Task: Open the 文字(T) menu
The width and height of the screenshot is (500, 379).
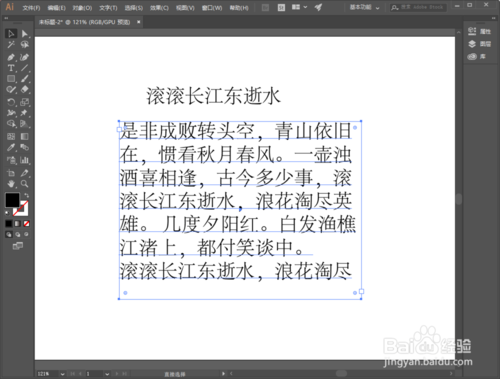Action: [x=108, y=8]
